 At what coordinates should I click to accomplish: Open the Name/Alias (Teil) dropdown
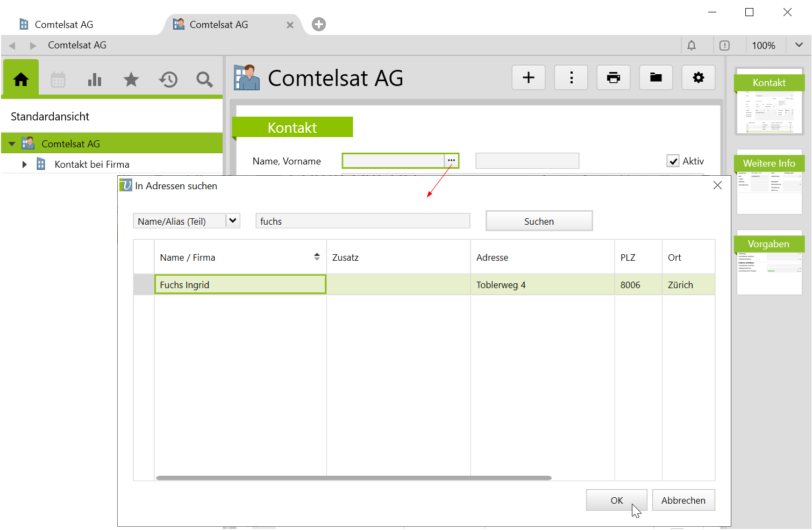point(232,221)
